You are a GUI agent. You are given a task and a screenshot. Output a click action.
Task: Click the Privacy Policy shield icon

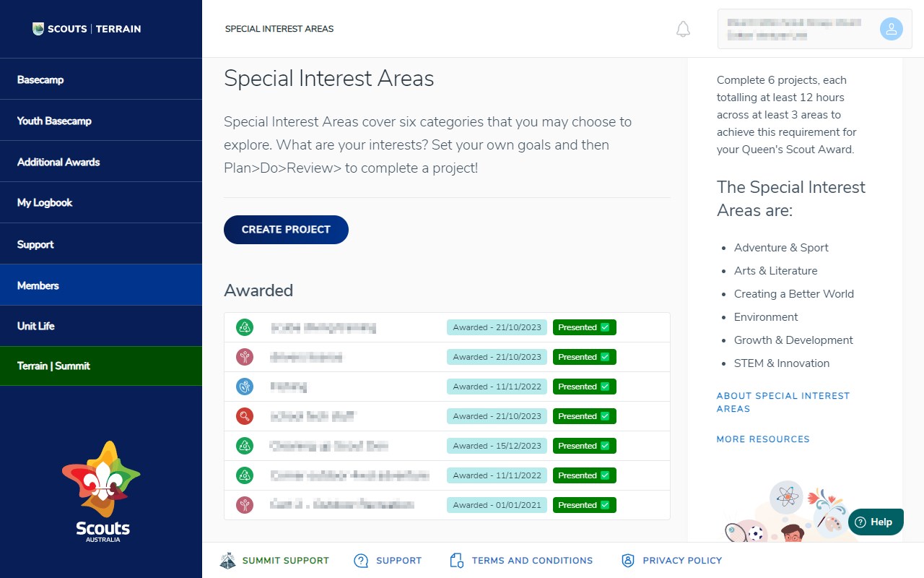628,561
